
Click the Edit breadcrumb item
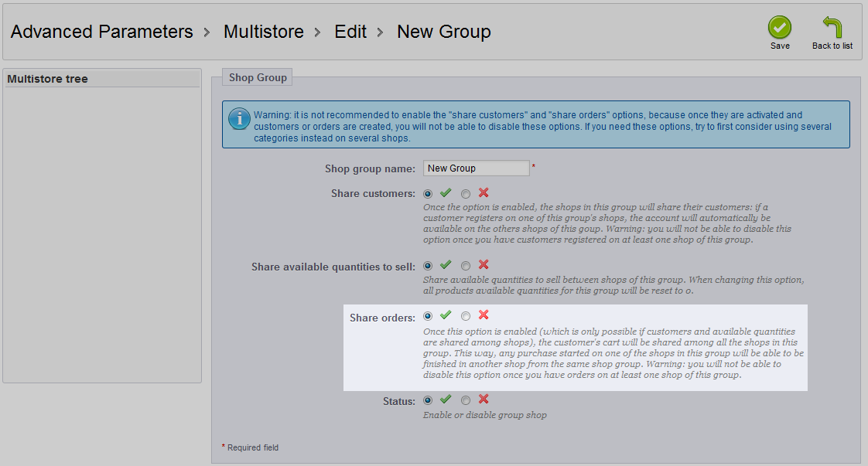pyautogui.click(x=350, y=32)
